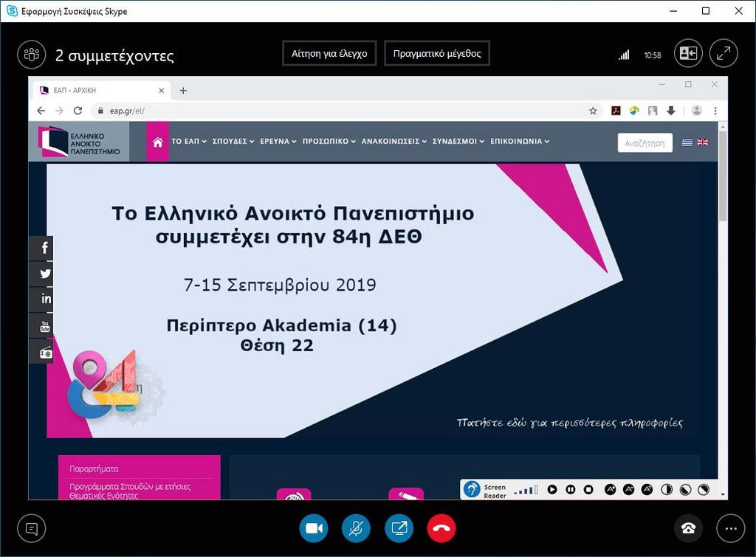
Task: Go back in the shared browser
Action: pyautogui.click(x=41, y=111)
